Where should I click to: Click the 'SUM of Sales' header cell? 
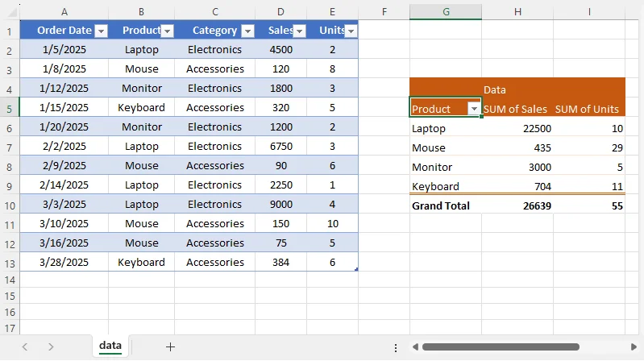point(517,109)
